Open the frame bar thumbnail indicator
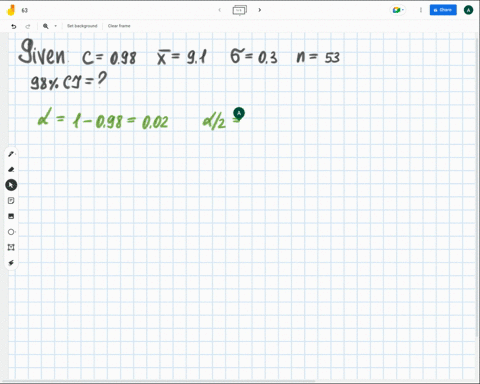Image resolution: width=480 pixels, height=384 pixels. pyautogui.click(x=239, y=10)
